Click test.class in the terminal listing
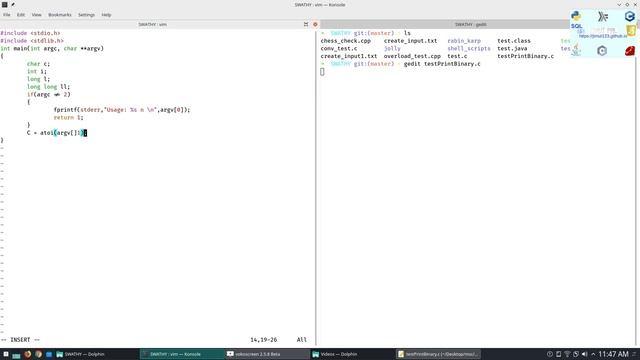This screenshot has height=360, width=640. pyautogui.click(x=514, y=41)
